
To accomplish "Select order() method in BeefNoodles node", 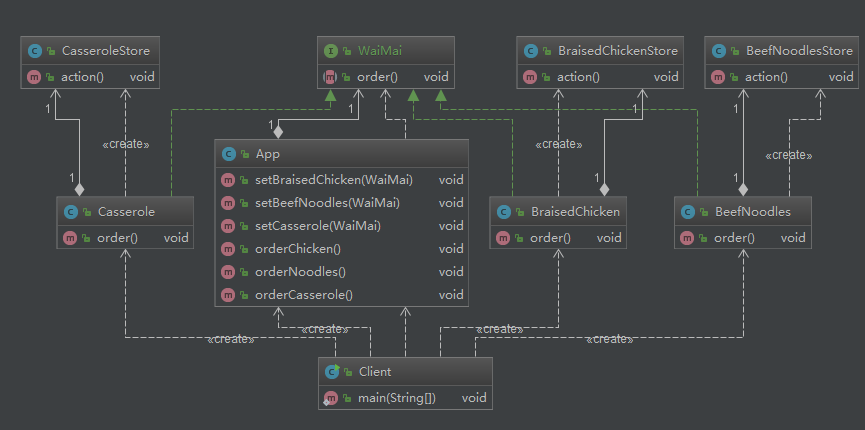I will click(733, 237).
